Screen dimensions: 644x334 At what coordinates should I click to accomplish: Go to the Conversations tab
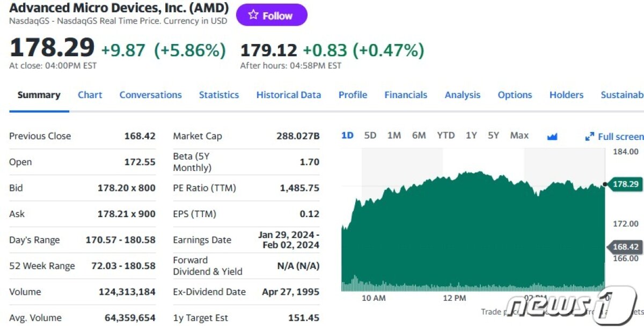coord(150,95)
